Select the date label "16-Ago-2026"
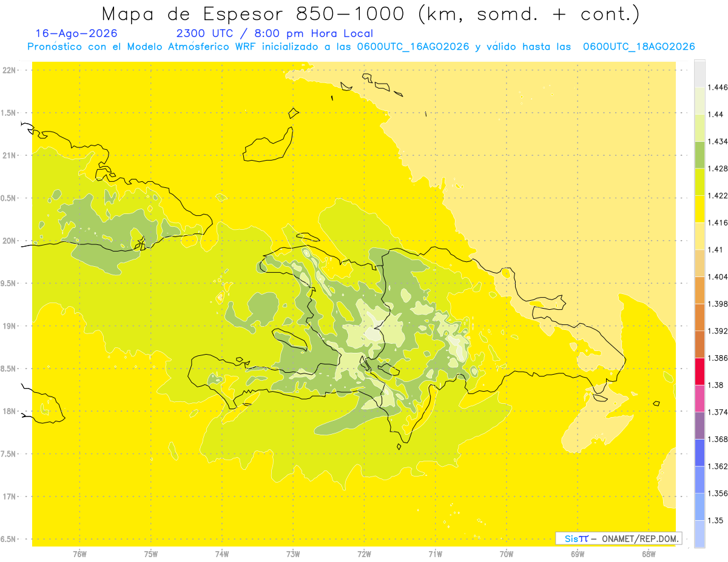The width and height of the screenshot is (728, 562). [76, 34]
